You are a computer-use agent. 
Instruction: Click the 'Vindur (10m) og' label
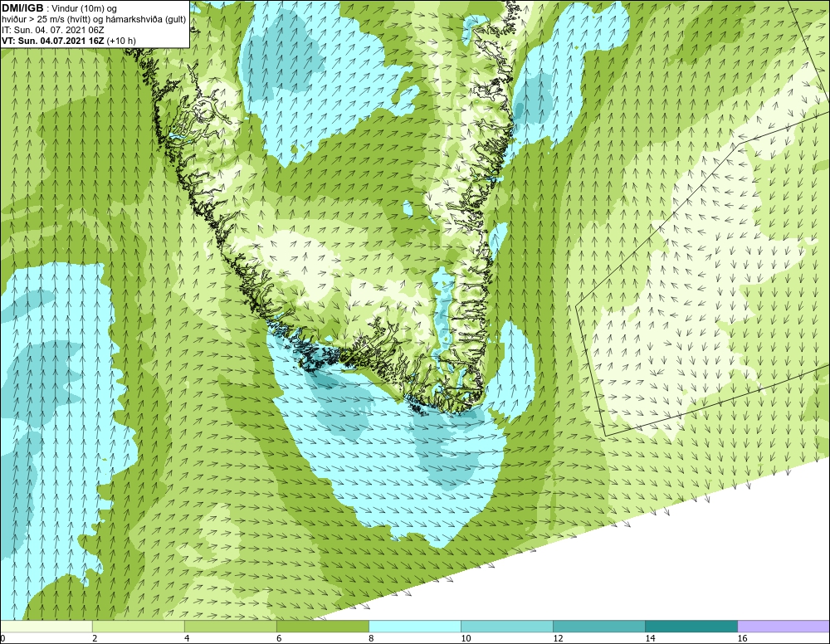[x=85, y=9]
